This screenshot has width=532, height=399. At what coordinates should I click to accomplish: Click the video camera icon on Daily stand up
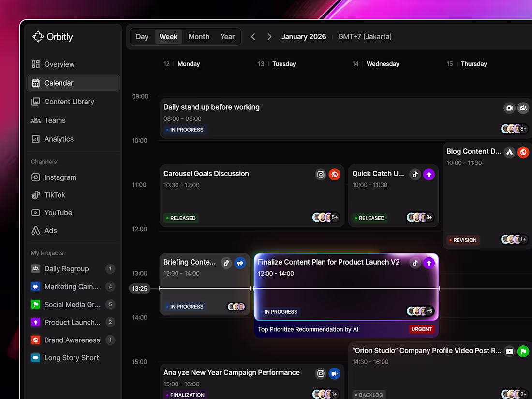coord(509,108)
